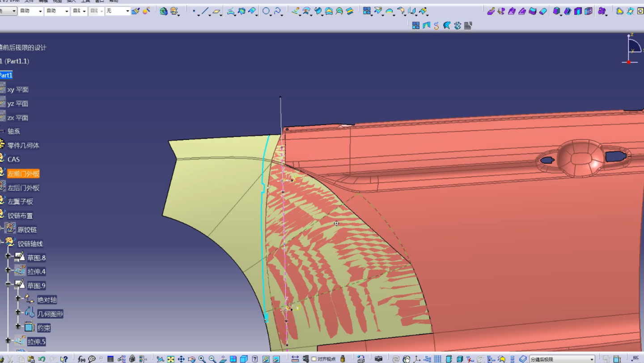Select zx 平面 in the tree
Screen dimensions: 644x363
click(18, 118)
